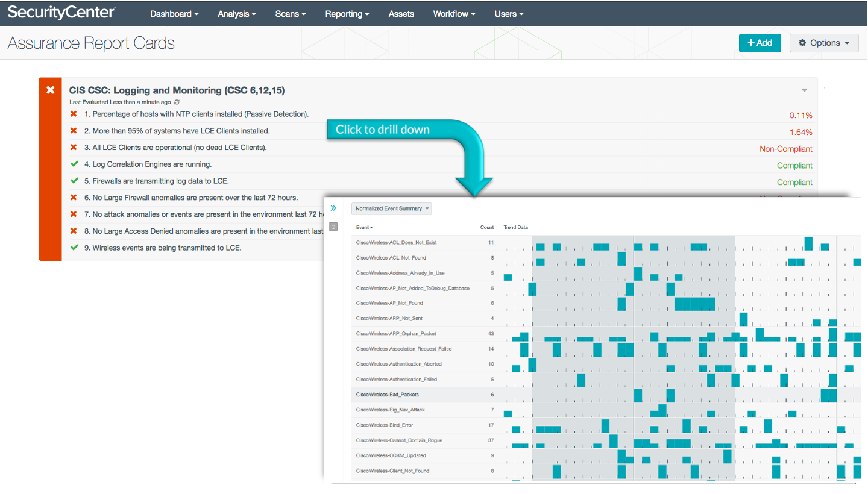This screenshot has height=494, width=868.
Task: Click the red X for LCE Clients installed policy
Action: 74,131
